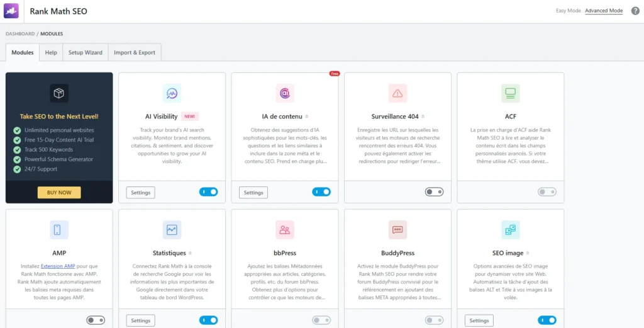
Task: Click the ACF module title
Action: [x=511, y=116]
